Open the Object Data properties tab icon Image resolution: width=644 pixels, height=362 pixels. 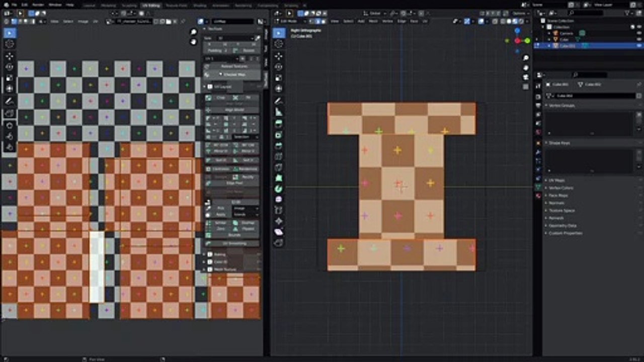click(x=538, y=187)
